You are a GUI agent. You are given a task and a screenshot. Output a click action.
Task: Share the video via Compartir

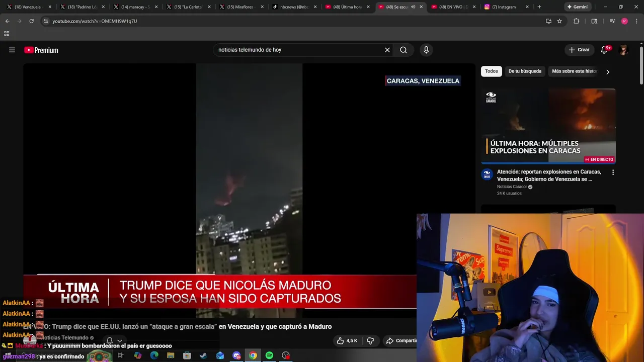tap(401, 340)
